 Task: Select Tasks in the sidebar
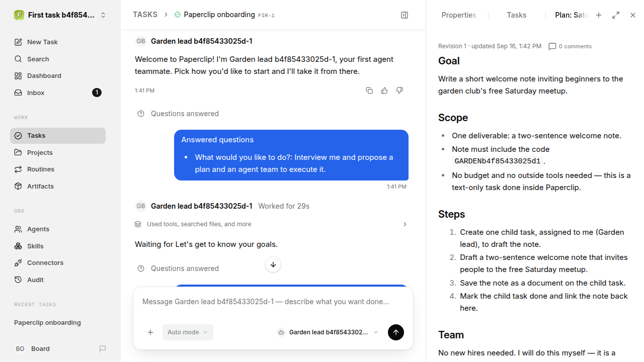click(x=58, y=136)
